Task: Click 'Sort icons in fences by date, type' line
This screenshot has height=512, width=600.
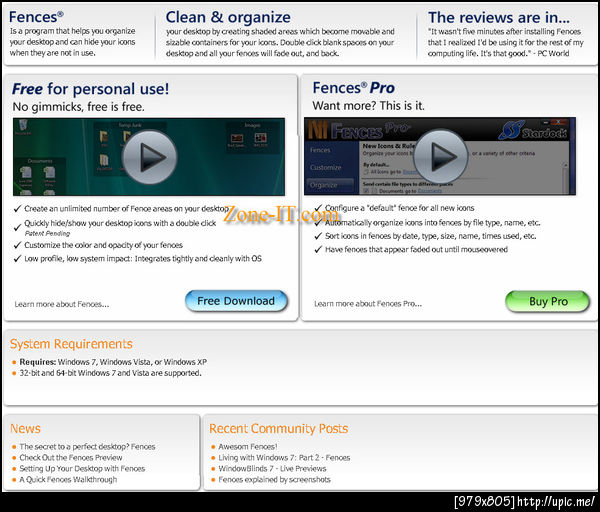Action: tap(430, 236)
